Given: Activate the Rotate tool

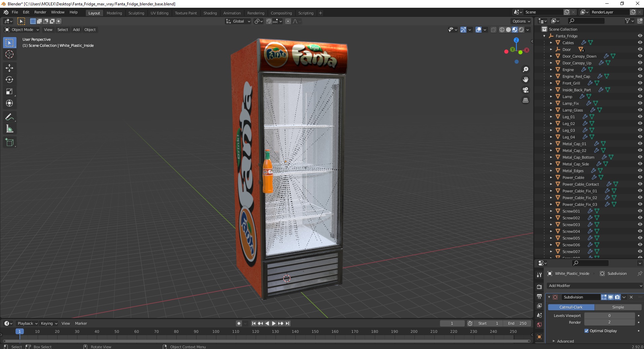Looking at the screenshot, I should tap(9, 80).
